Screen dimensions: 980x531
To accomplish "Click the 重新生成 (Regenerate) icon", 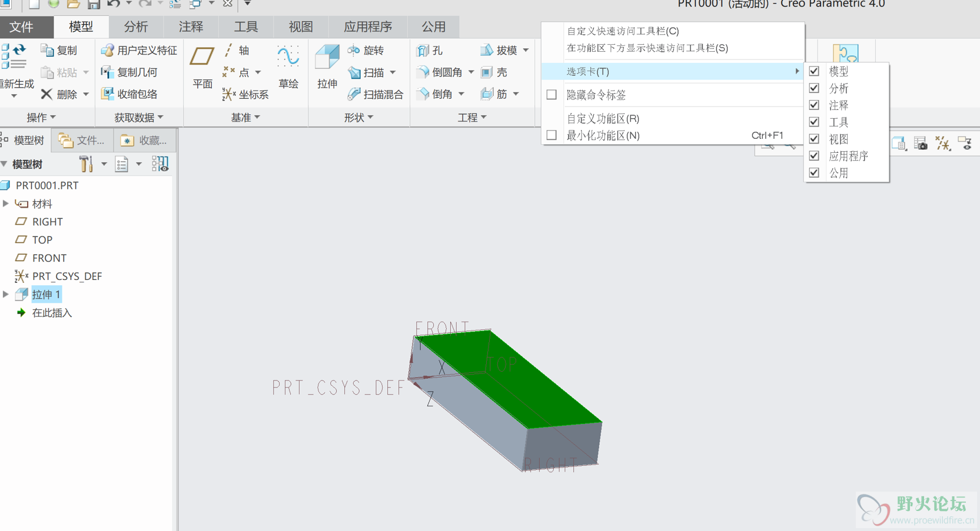I will coord(14,56).
